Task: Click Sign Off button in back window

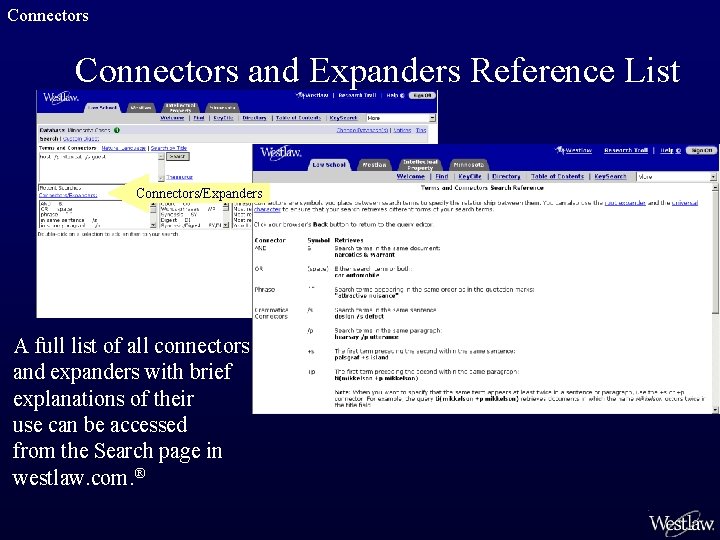Action: coord(422,95)
